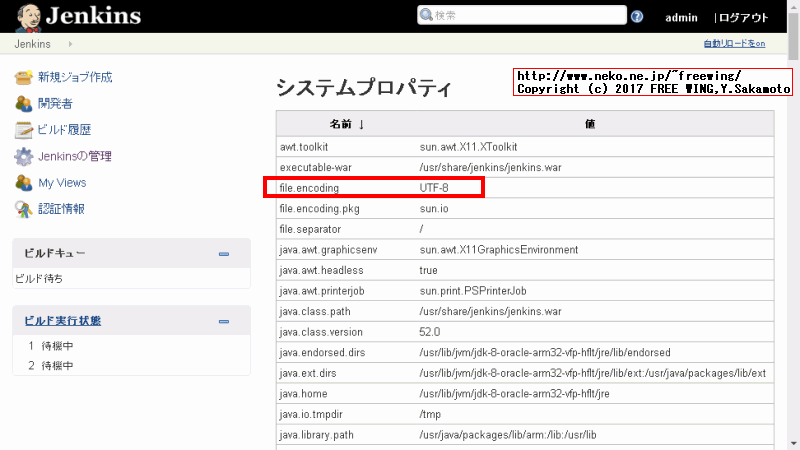Click the executable-war property name
This screenshot has height=450, width=800.
(x=316, y=167)
